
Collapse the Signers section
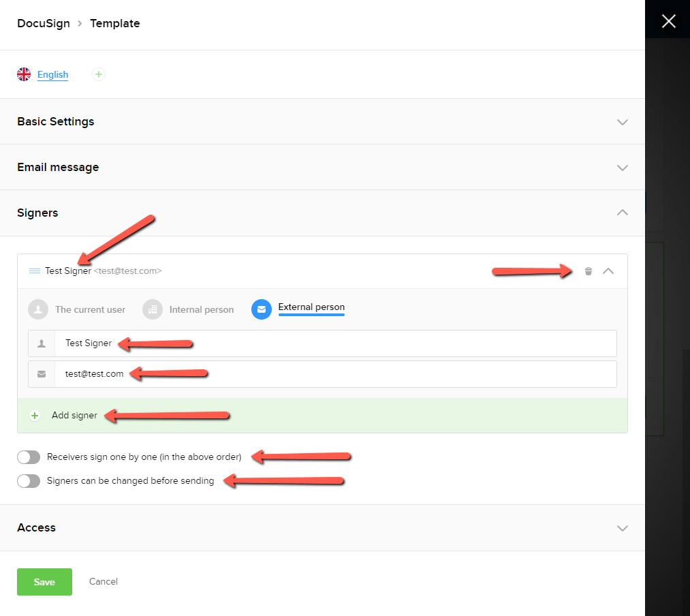pos(621,213)
